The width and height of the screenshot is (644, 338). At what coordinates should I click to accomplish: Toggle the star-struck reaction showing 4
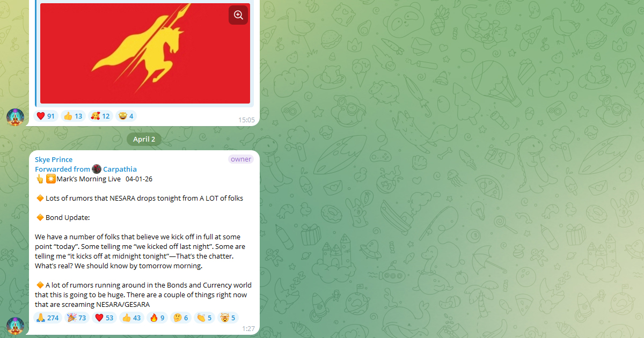coord(126,116)
